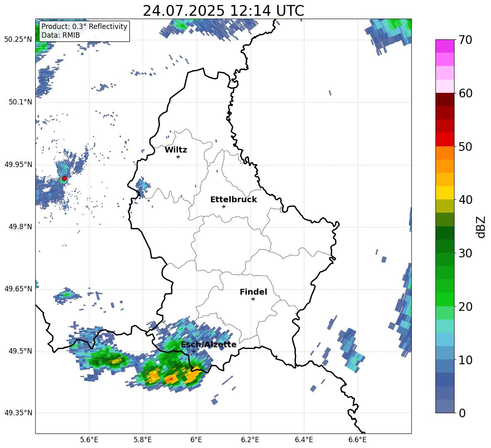Click the 49.95°N latitude label
Screen dimensions: 491x448
pos(18,164)
